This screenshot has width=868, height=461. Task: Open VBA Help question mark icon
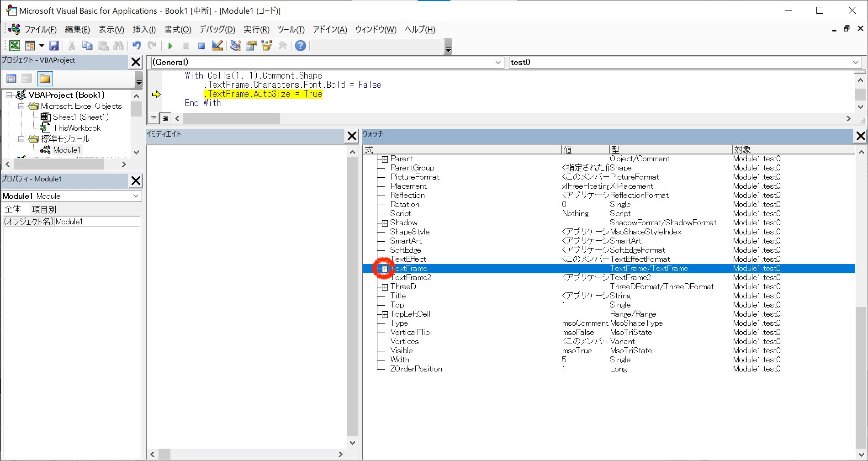coord(301,46)
